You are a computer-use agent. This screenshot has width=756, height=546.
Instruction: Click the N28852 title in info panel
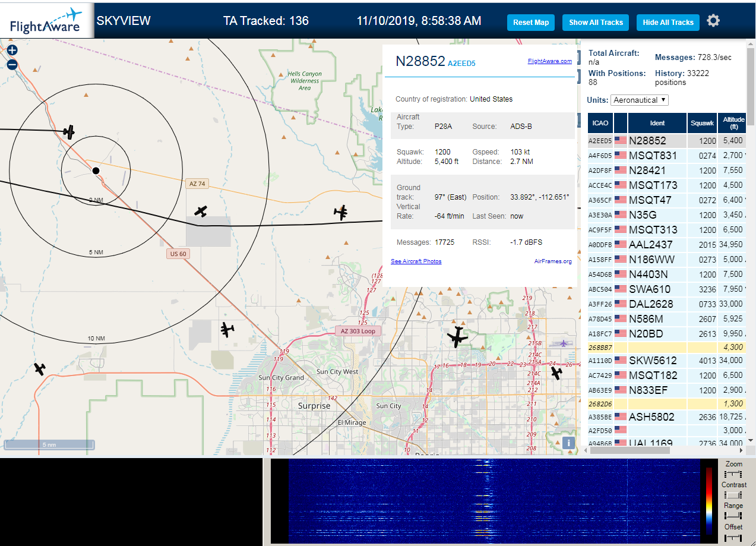tap(420, 61)
